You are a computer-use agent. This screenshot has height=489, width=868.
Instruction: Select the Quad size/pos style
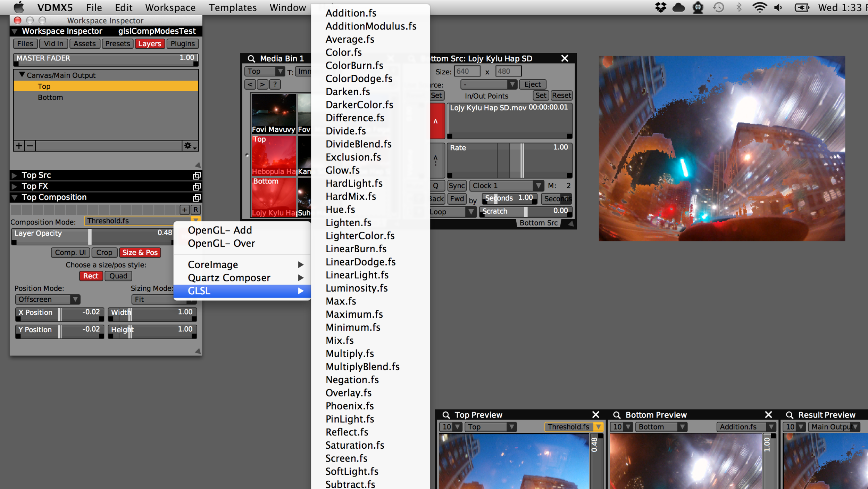click(x=118, y=276)
